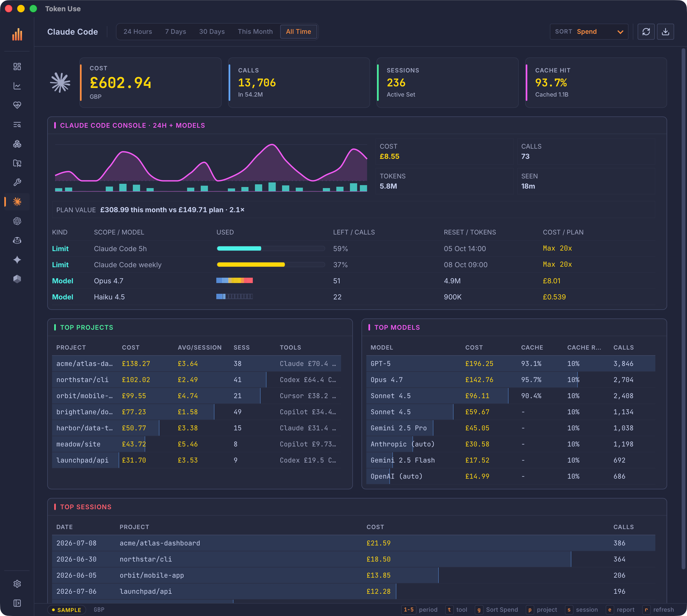Click the 'r refresh' footer shortcut

tap(658, 610)
